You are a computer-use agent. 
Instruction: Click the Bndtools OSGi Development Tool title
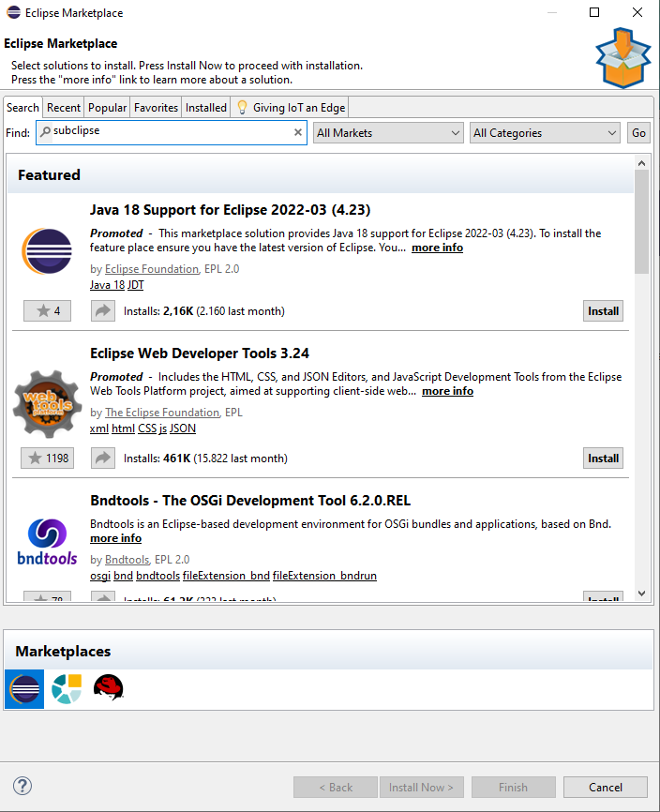click(250, 501)
